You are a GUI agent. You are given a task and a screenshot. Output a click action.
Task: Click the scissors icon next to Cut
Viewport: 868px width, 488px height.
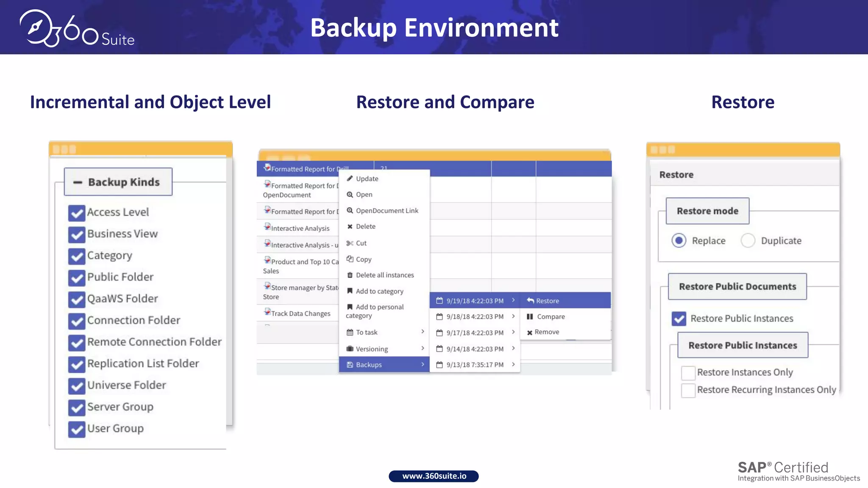[x=350, y=243]
